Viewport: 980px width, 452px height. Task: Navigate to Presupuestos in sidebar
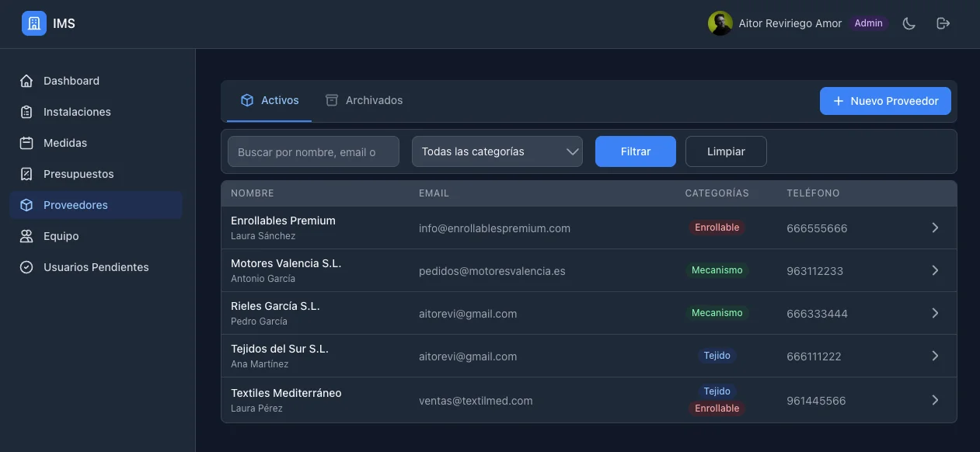pyautogui.click(x=78, y=174)
